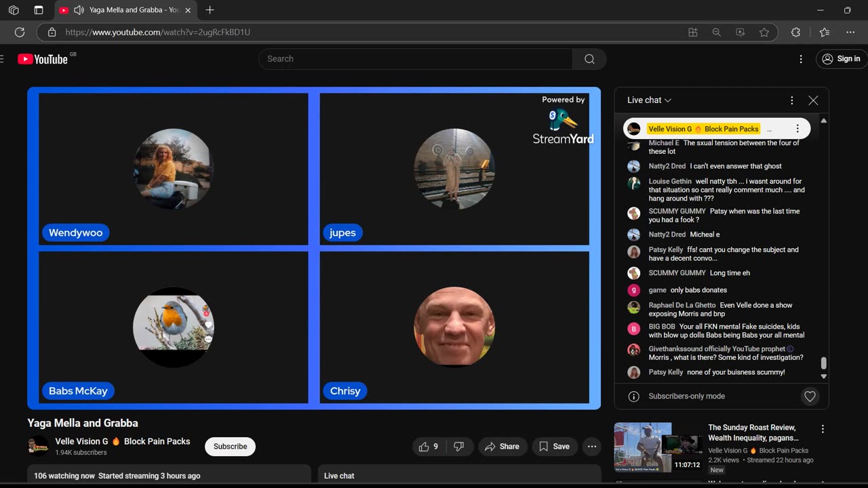Open live chat options three-dot menu
This screenshot has width=868, height=488.
click(791, 100)
